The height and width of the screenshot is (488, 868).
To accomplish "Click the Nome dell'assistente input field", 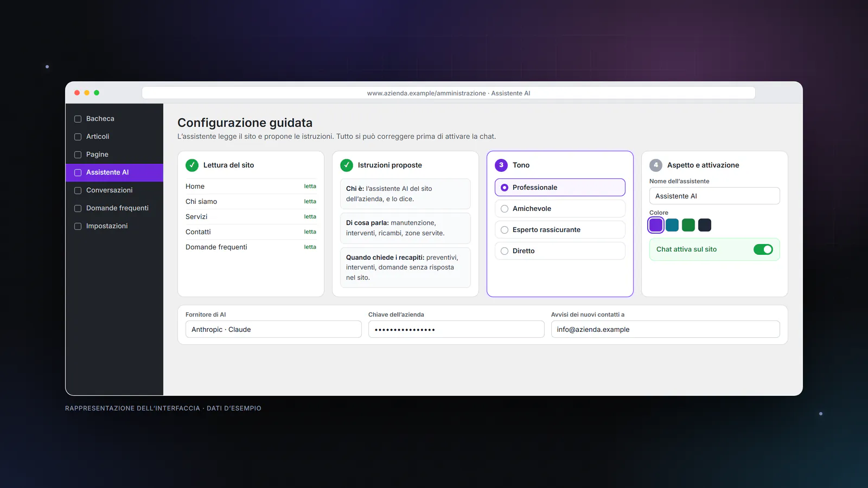I will (x=714, y=196).
